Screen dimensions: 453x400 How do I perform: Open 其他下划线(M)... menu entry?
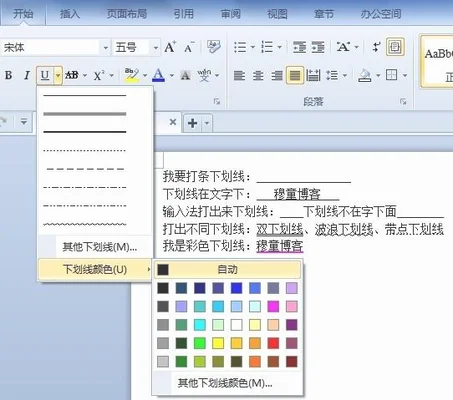coord(95,247)
